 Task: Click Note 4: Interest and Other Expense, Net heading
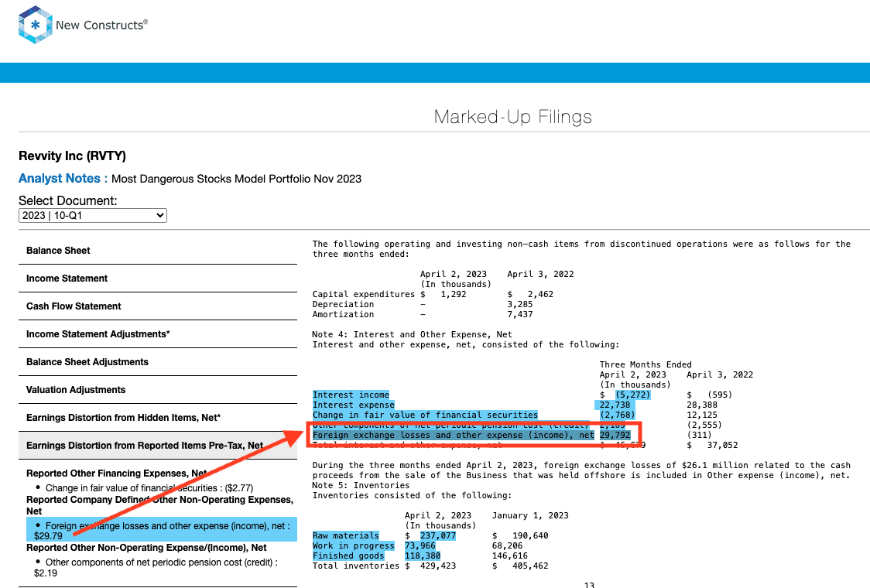click(x=412, y=334)
